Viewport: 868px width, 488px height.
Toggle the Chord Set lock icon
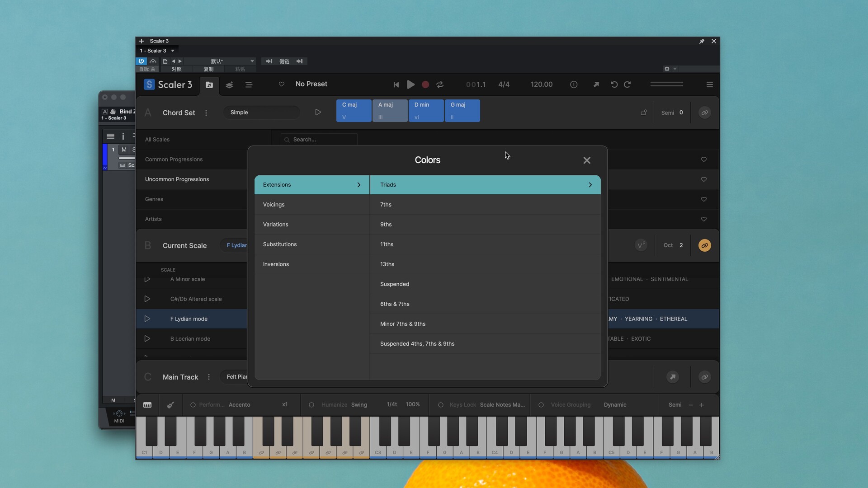point(644,113)
